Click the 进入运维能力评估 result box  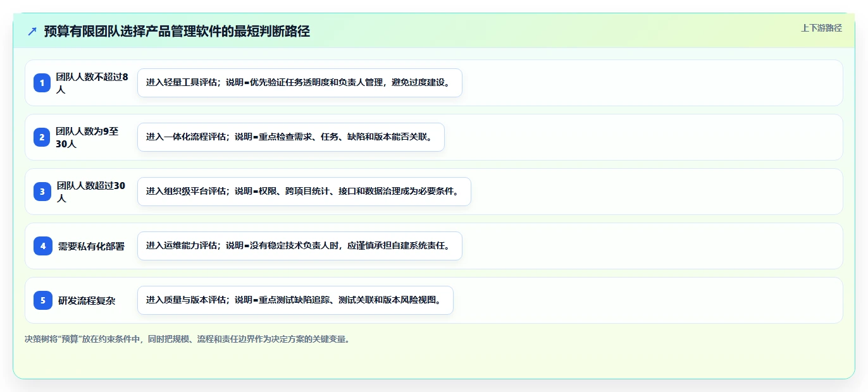point(300,246)
